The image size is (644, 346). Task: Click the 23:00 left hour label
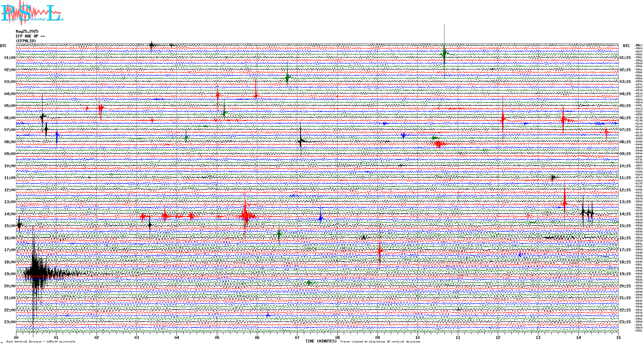10,322
